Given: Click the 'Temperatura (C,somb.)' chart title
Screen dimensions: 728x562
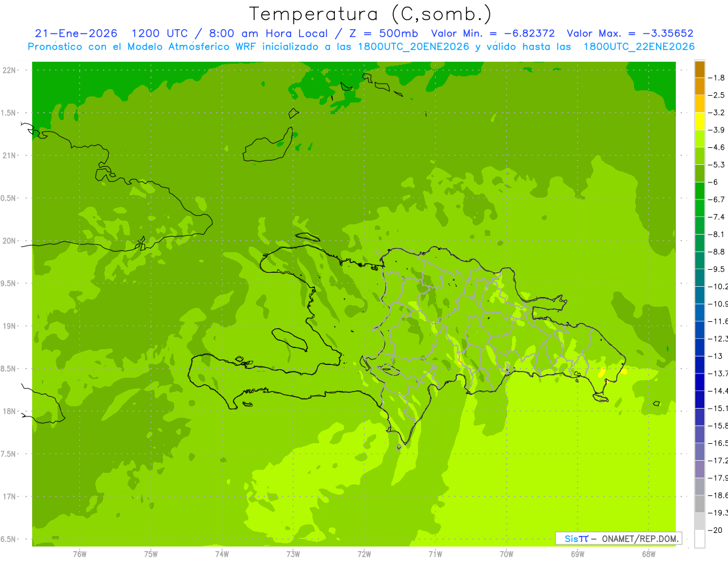Looking at the screenshot, I should point(369,13).
